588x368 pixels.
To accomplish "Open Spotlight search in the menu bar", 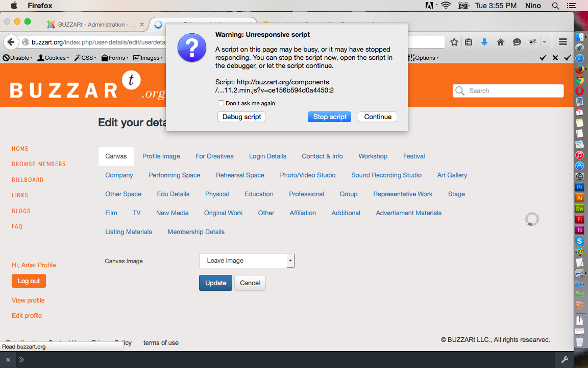I will [555, 6].
